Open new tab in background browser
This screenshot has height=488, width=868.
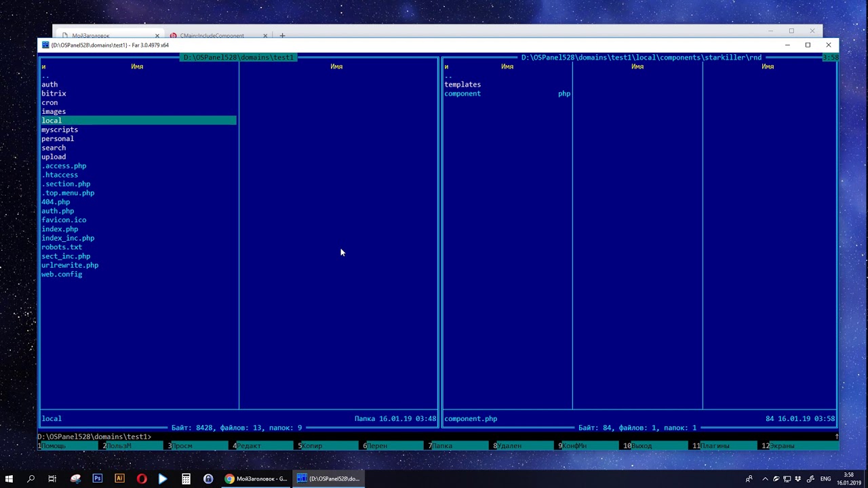[282, 35]
